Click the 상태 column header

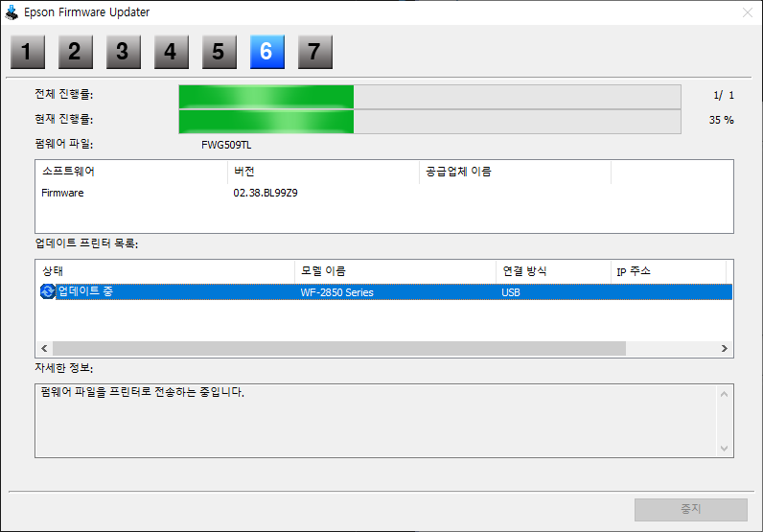(x=166, y=271)
